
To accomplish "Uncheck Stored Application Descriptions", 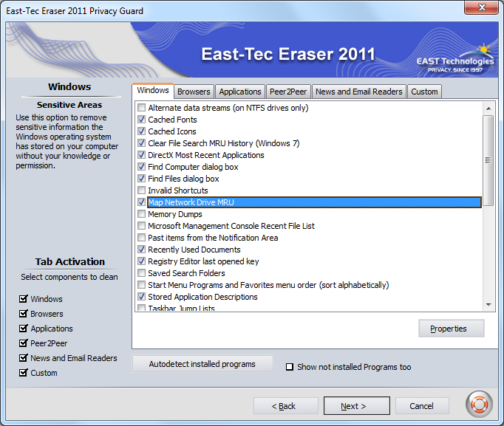I will 141,297.
